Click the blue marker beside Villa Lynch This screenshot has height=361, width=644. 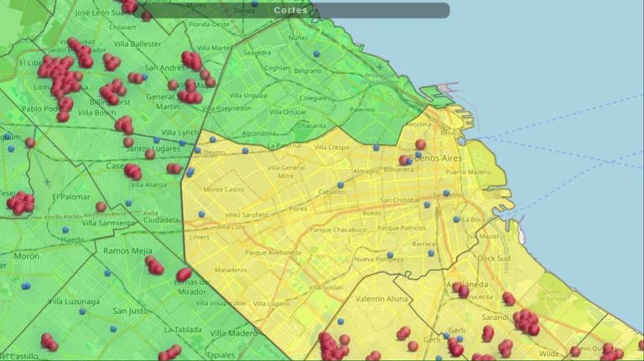tap(183, 143)
